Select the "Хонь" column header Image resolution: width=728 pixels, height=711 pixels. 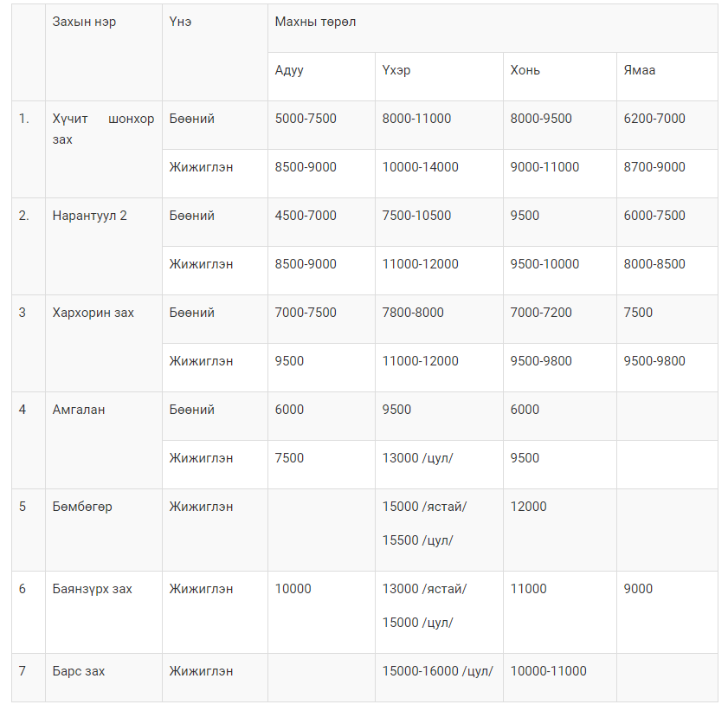tap(525, 70)
